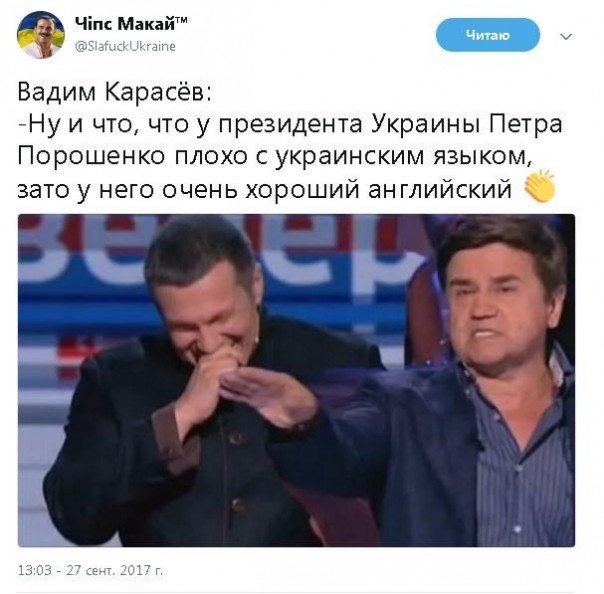Click the word английский in the tweet
The height and width of the screenshot is (594, 604).
pos(440,189)
